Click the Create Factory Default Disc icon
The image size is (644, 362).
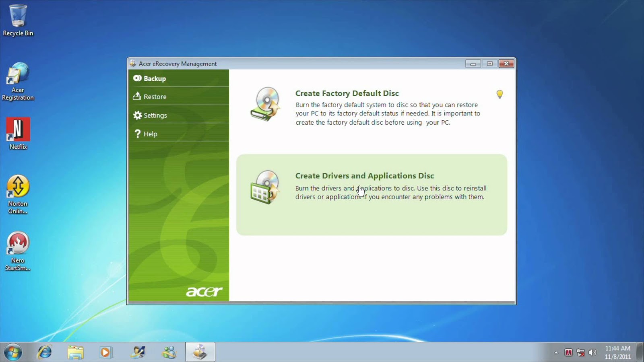(265, 104)
